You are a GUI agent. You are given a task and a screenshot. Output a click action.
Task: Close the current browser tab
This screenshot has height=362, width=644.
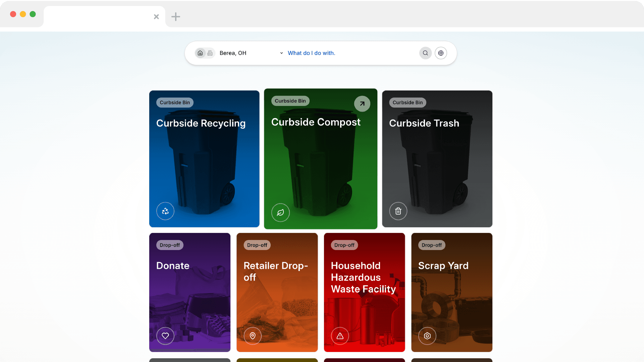click(x=156, y=17)
